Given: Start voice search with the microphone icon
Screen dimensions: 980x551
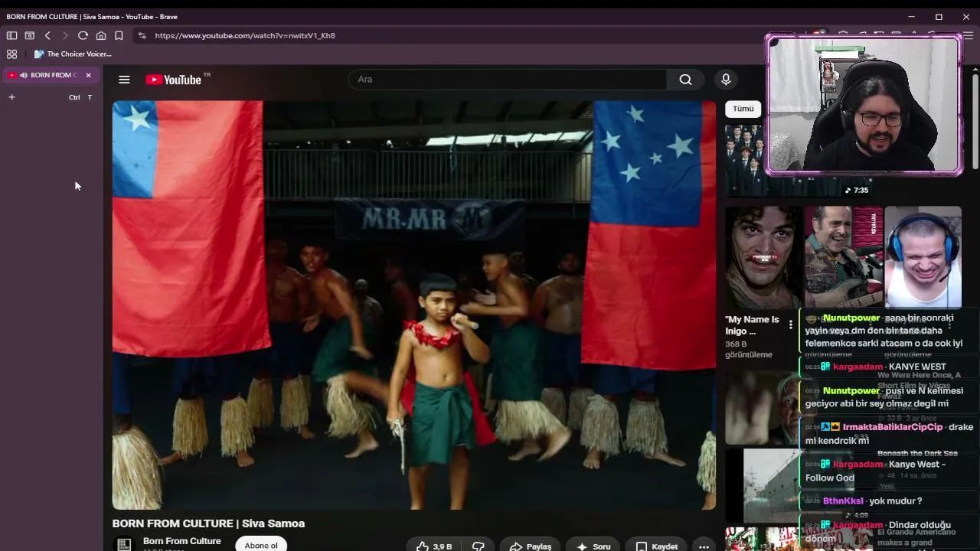Looking at the screenshot, I should pos(726,80).
